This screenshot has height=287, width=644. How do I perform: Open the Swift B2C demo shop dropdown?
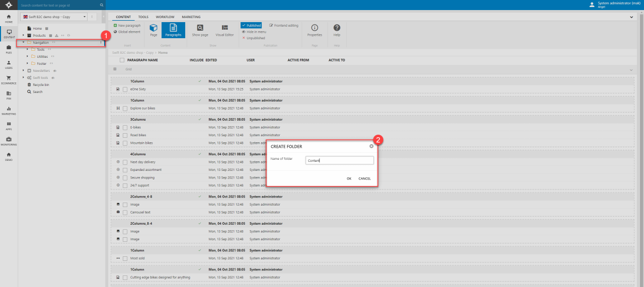(54, 17)
